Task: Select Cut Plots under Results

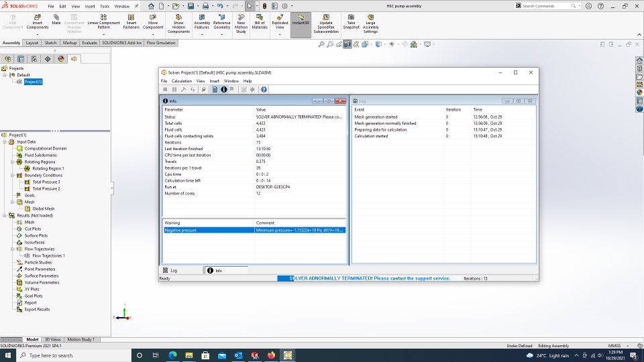Action: 32,229
